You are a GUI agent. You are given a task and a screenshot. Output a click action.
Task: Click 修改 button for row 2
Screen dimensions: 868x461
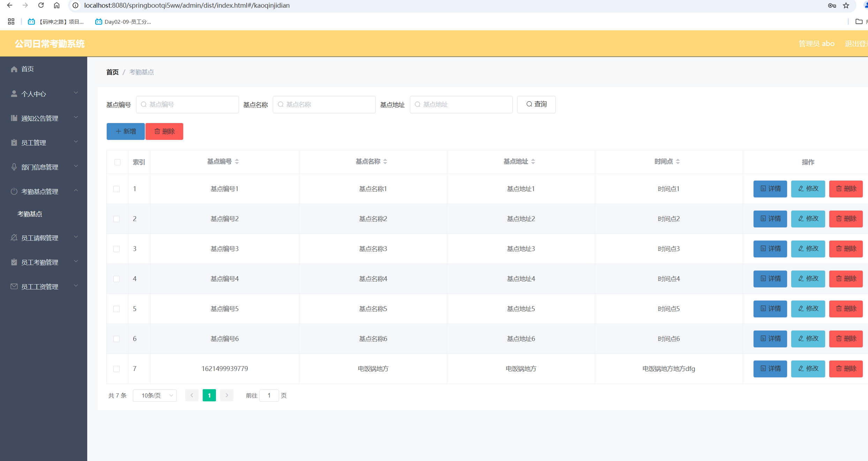808,219
